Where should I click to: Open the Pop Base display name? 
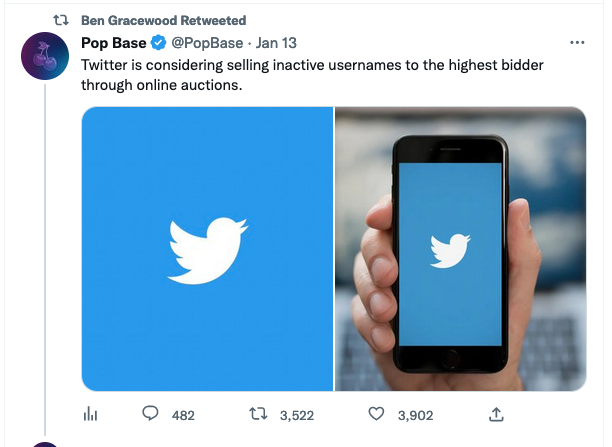coord(112,43)
